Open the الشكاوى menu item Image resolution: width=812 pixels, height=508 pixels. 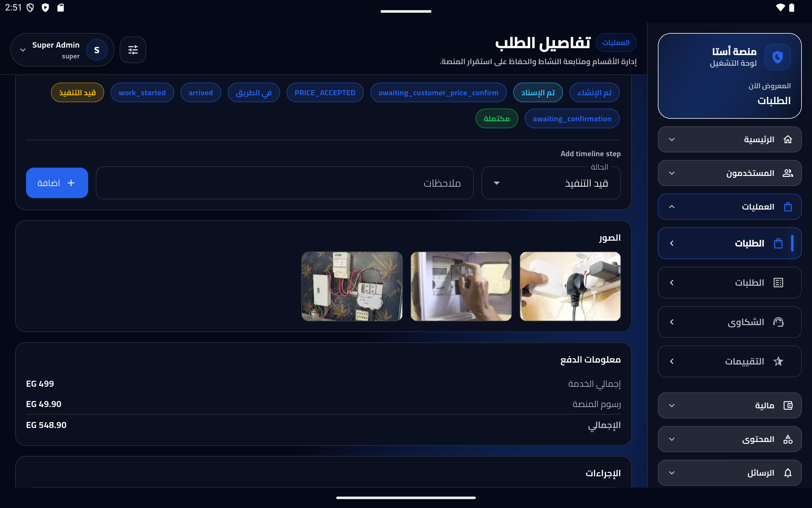click(x=730, y=322)
